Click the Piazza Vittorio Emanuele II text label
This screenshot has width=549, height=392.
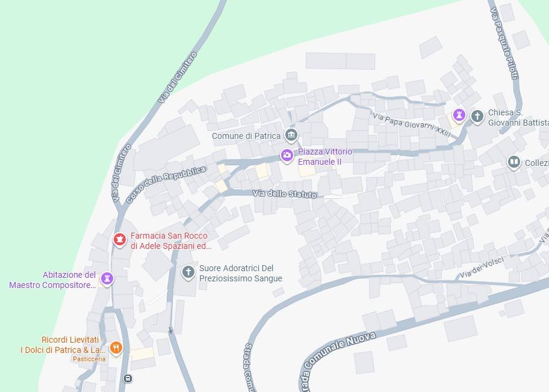(x=325, y=157)
